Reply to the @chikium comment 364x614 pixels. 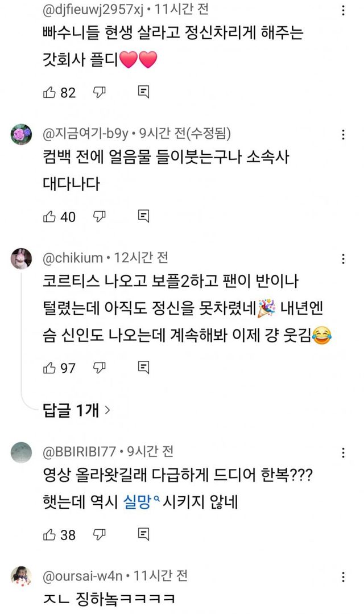pyautogui.click(x=144, y=368)
